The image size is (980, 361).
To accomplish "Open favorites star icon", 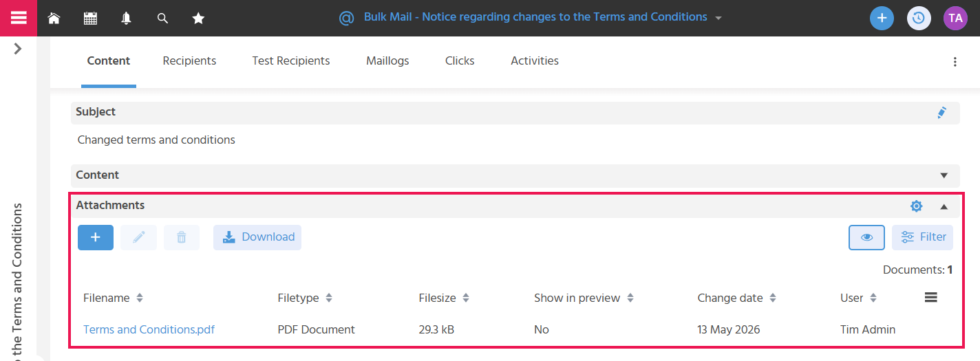I will [198, 19].
